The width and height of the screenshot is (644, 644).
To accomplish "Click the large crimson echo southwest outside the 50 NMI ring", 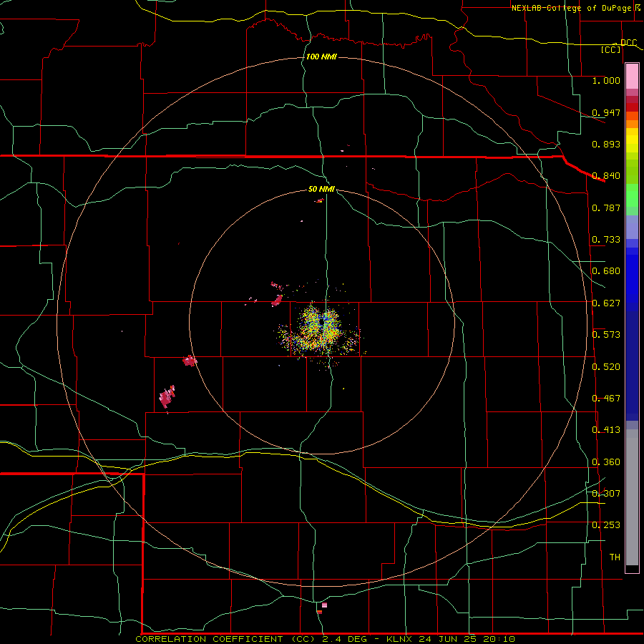I will coord(167,396).
